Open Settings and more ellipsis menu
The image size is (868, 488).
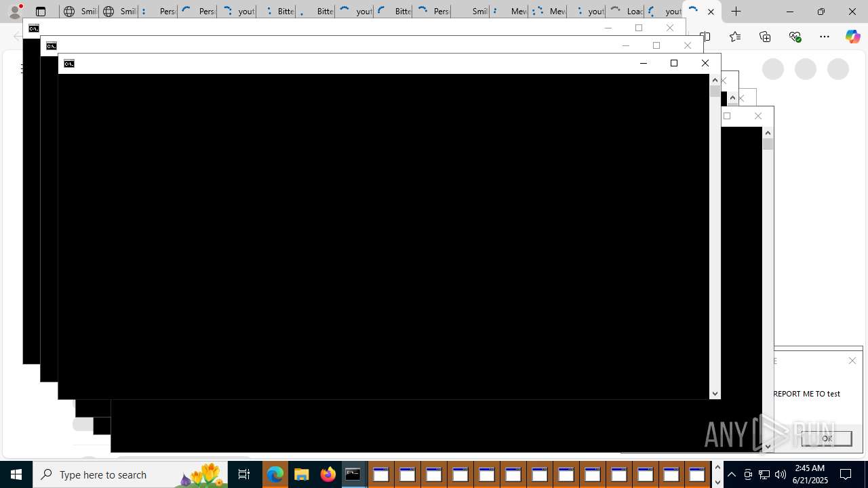(x=825, y=37)
